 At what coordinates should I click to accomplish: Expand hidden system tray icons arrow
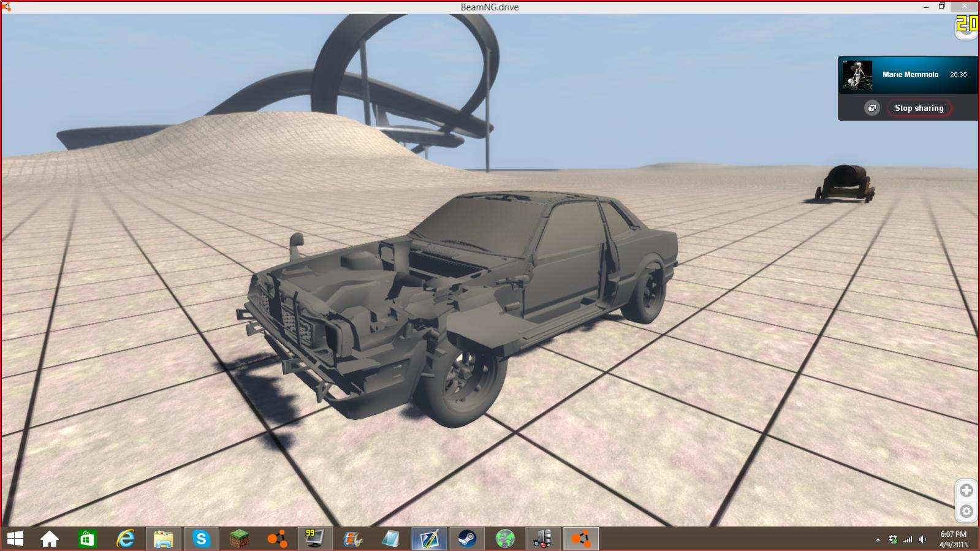878,539
